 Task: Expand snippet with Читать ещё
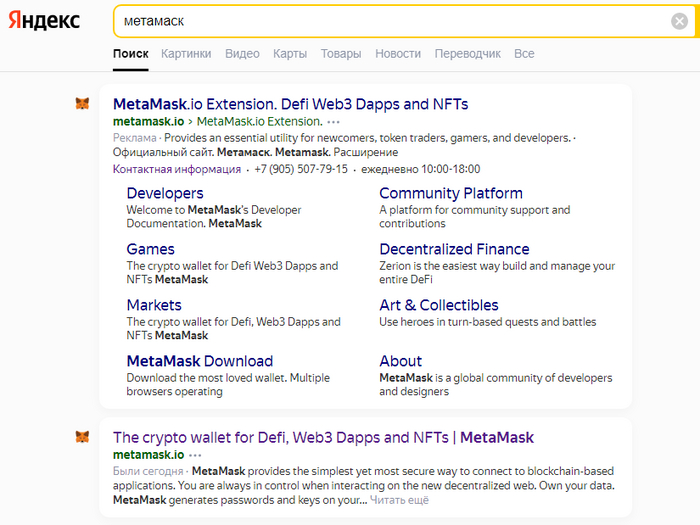click(x=399, y=500)
